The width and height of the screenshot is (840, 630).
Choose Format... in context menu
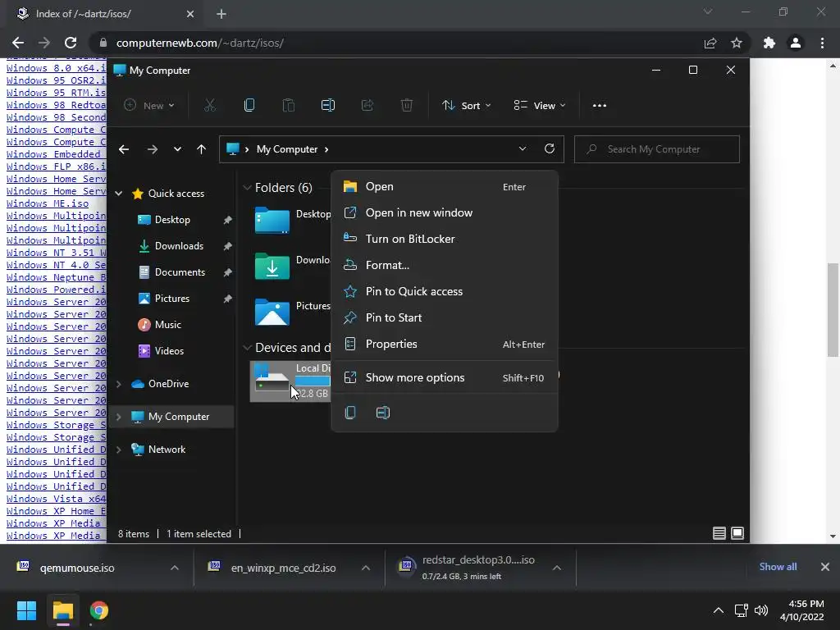[x=445, y=265]
